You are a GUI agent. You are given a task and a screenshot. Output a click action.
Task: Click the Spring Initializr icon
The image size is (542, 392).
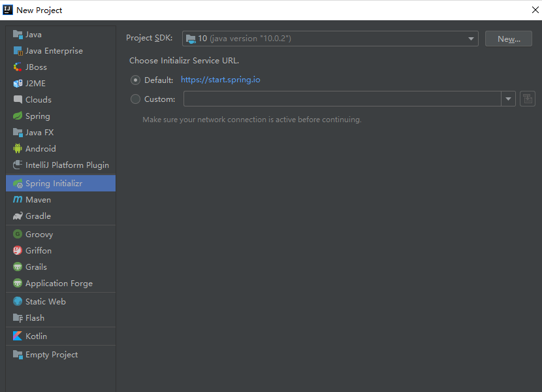[18, 184]
